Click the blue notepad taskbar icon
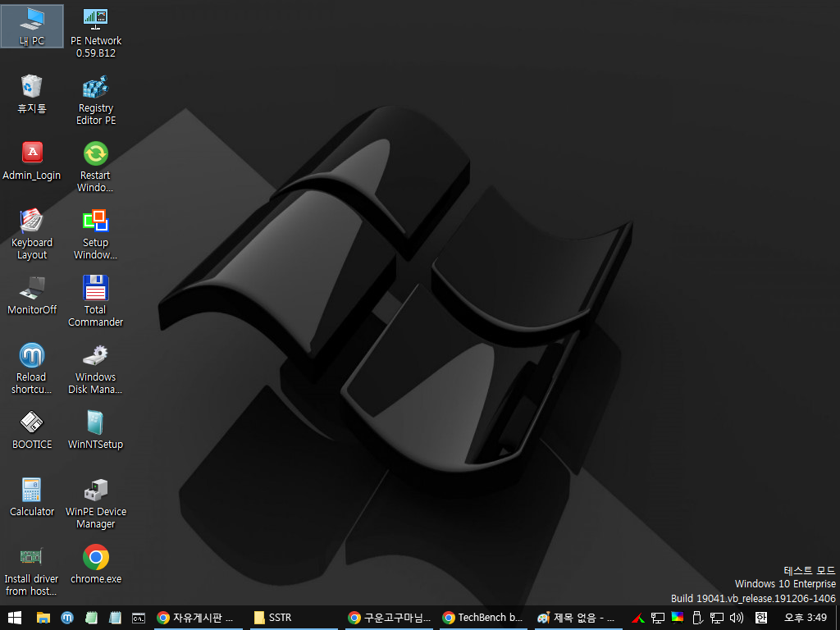 [115, 618]
